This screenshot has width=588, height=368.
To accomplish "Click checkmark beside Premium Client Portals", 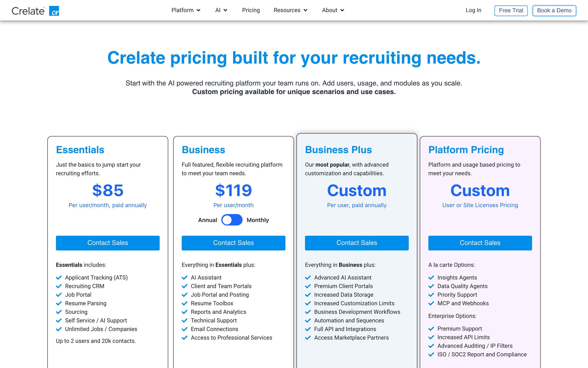I will (x=308, y=286).
